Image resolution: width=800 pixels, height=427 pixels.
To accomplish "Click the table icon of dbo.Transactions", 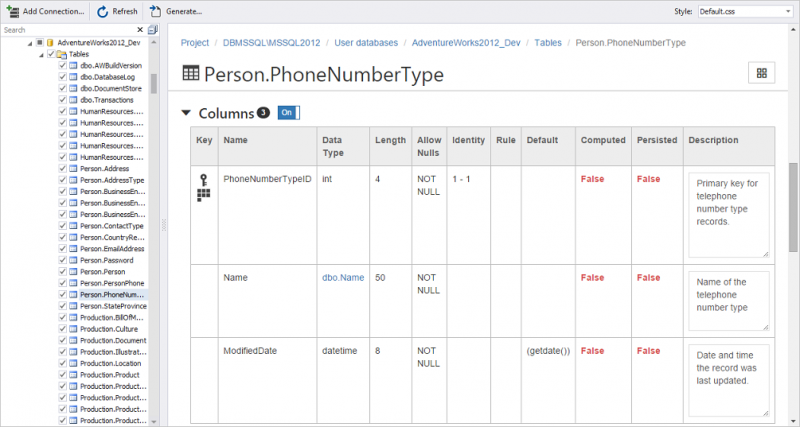I will 73,100.
